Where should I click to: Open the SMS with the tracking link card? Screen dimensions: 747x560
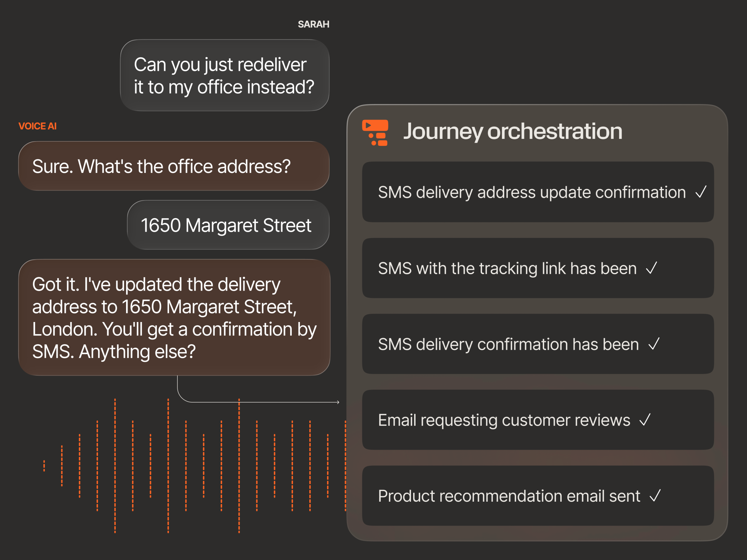coord(537,268)
